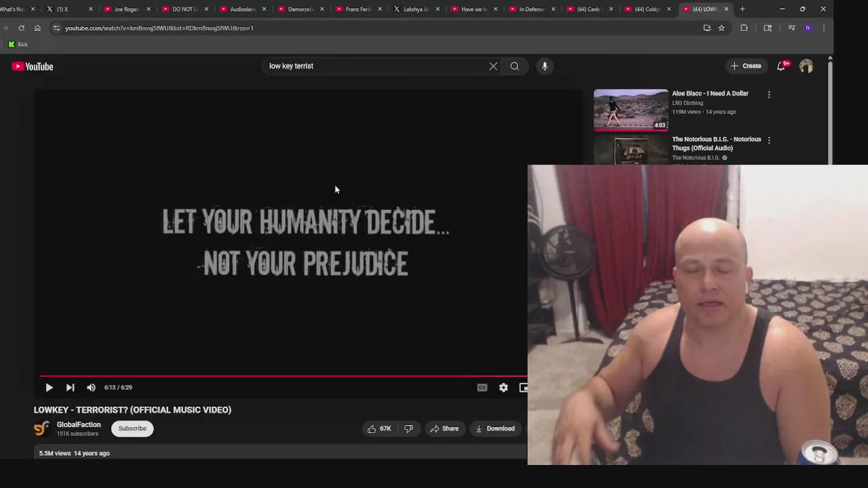Open GlobalFaction channel avatar

tap(41, 428)
